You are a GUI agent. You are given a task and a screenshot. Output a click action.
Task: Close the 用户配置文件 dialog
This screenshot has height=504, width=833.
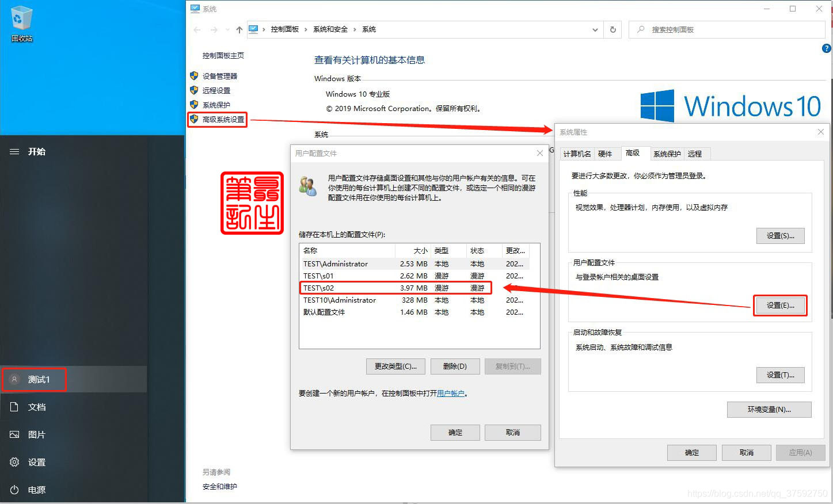539,153
